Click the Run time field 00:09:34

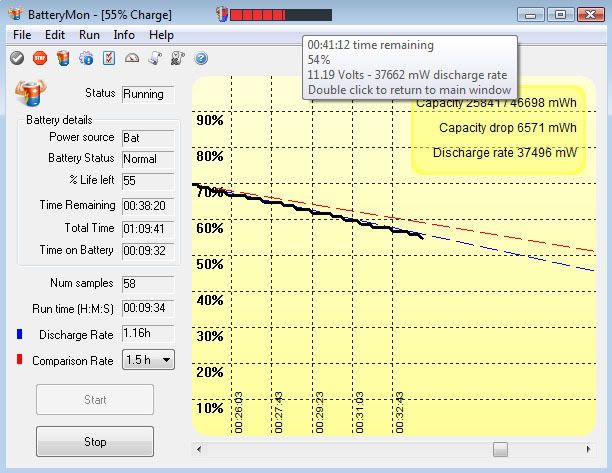148,308
